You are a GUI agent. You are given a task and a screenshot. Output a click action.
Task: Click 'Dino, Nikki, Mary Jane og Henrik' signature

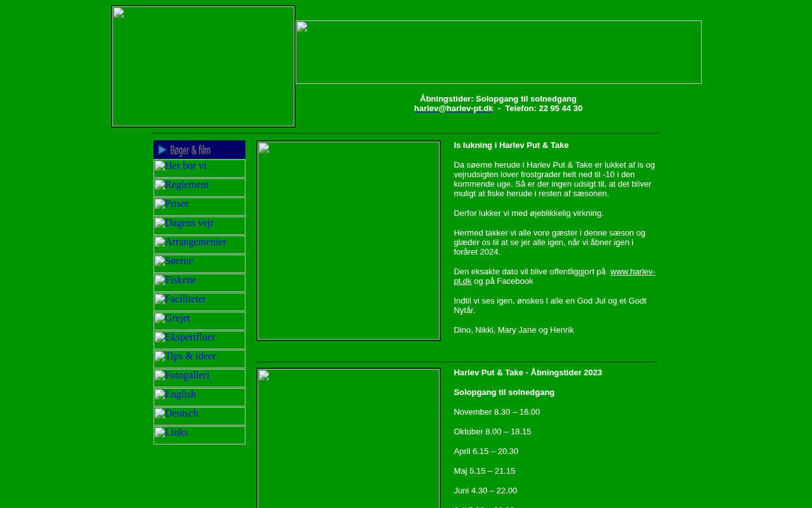(x=514, y=330)
